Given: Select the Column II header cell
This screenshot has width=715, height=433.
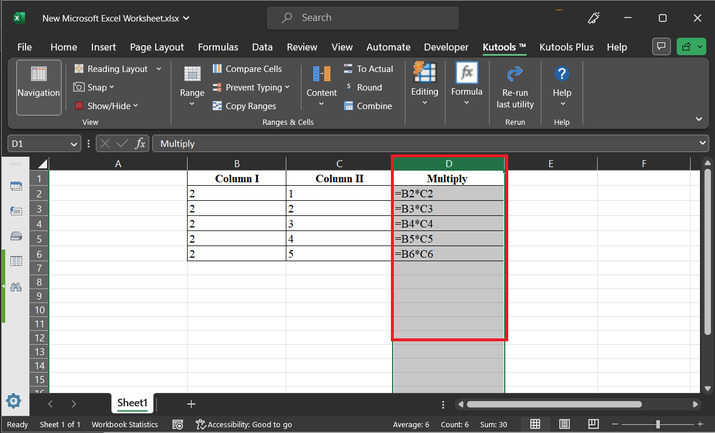Looking at the screenshot, I should (339, 178).
